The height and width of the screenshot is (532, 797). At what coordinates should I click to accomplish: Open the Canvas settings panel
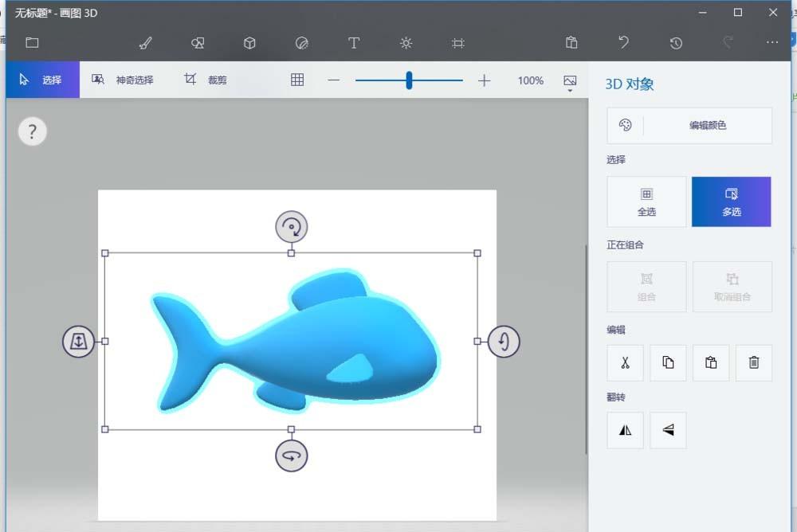(x=457, y=43)
